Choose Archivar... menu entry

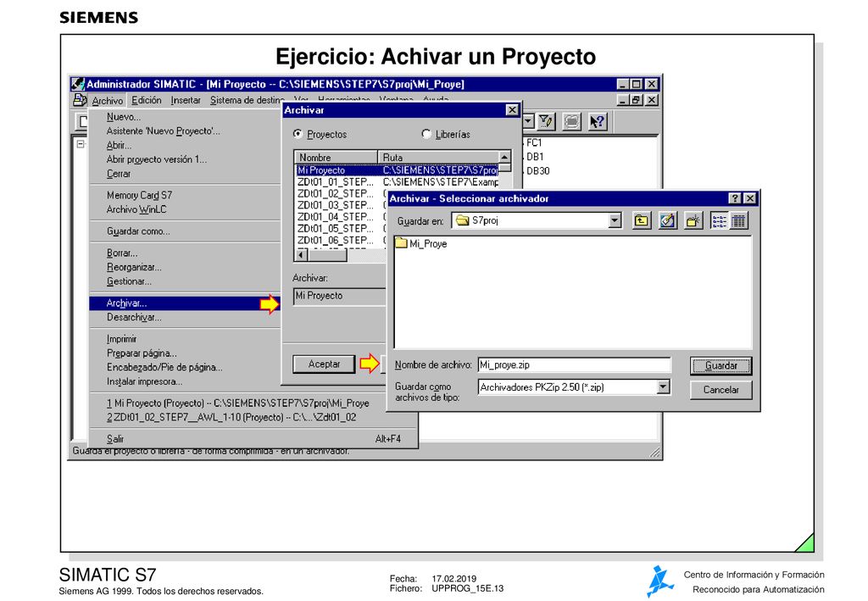[184, 303]
